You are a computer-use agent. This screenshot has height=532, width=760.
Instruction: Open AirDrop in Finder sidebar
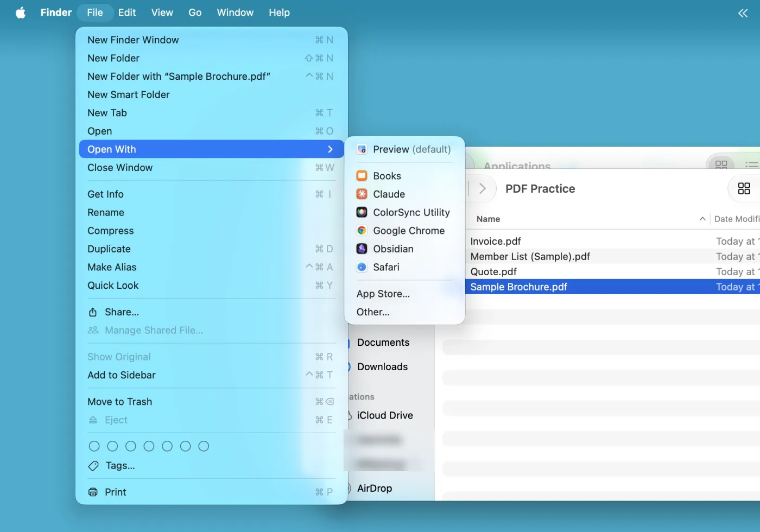[x=375, y=489]
